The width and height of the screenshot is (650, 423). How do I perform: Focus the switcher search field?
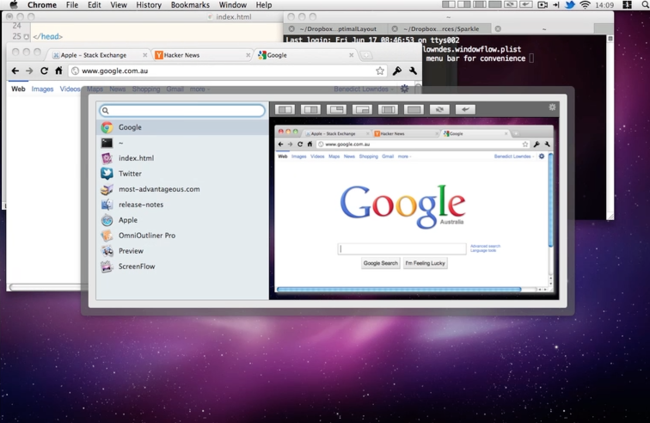182,110
